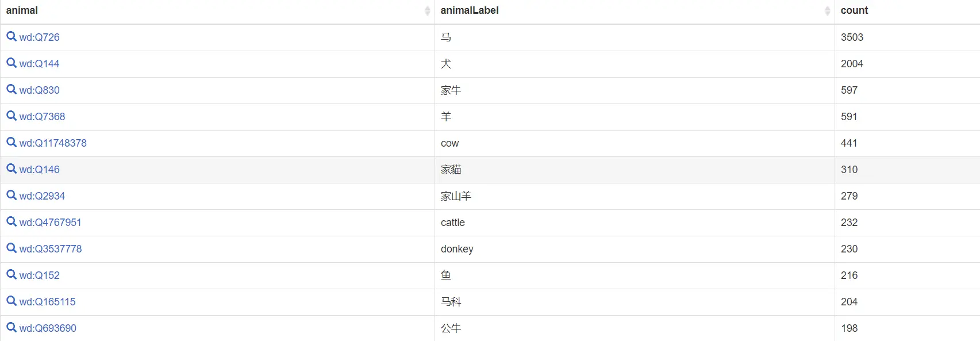Screen dimensions: 980x341
Task: Click the magnifier icon beside wd:Q144
Action: [x=11, y=63]
